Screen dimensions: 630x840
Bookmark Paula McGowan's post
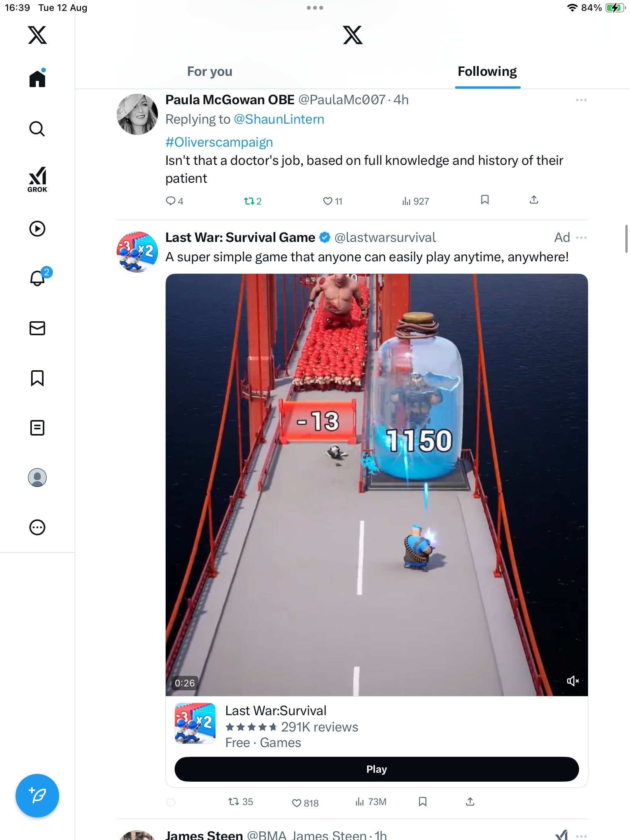pos(485,200)
